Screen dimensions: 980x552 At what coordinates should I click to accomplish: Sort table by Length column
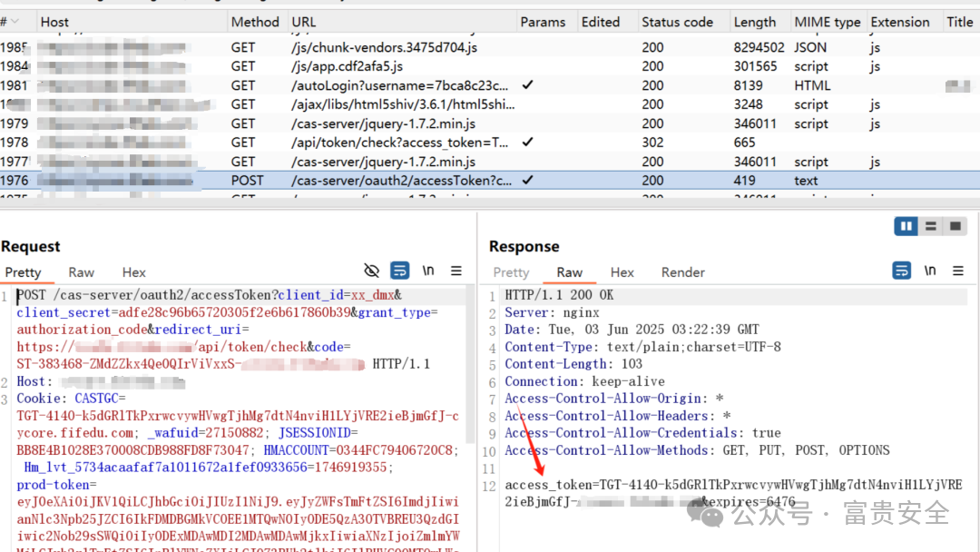tap(754, 22)
